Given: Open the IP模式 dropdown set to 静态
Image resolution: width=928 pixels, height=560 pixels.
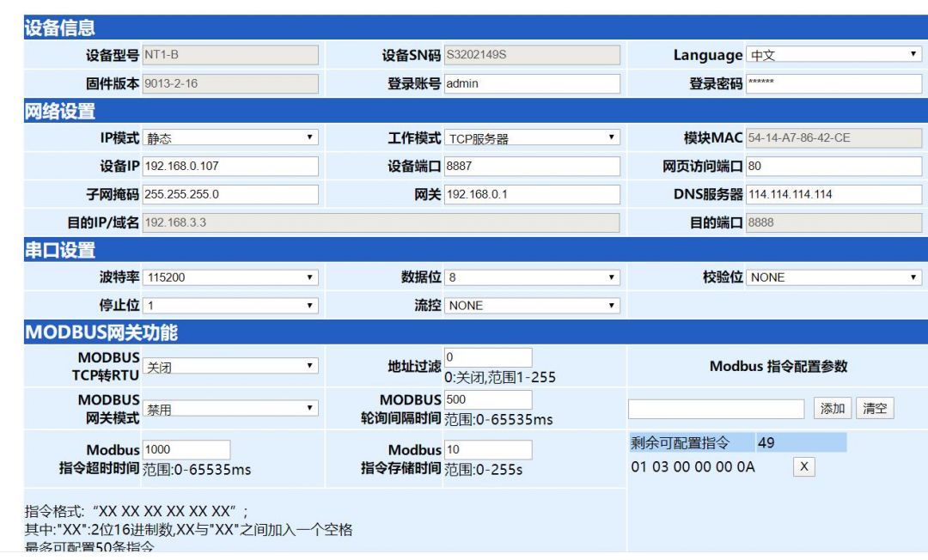Looking at the screenshot, I should point(232,137).
